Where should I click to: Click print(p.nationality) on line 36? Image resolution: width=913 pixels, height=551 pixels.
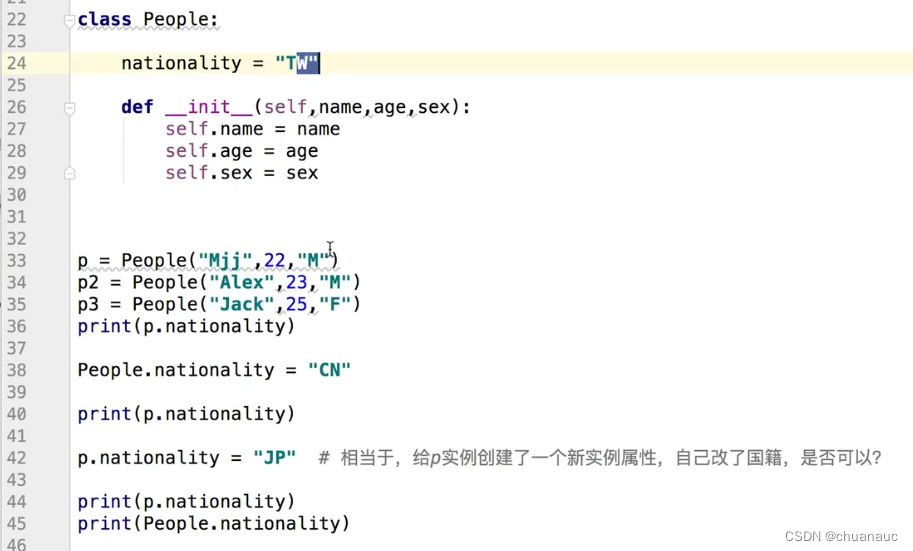tap(186, 326)
